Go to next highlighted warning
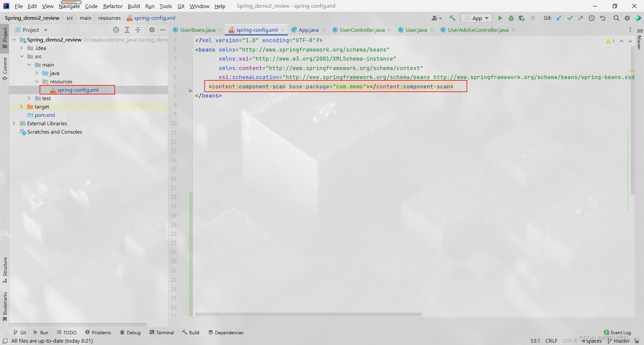This screenshot has width=644, height=345. (x=630, y=41)
